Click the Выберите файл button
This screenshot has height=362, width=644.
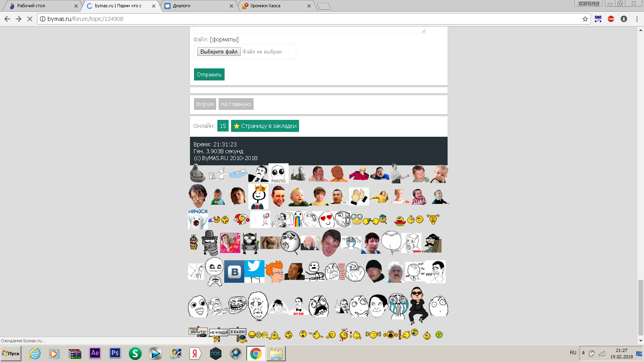219,51
